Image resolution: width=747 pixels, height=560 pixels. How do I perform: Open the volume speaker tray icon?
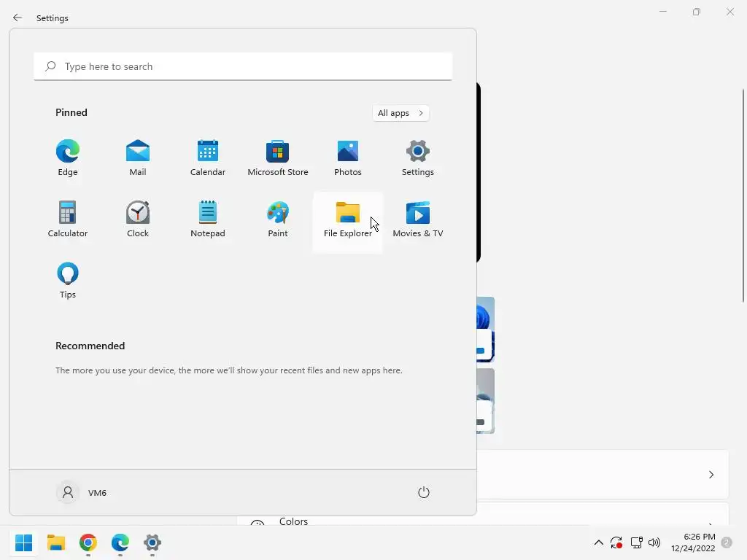click(x=654, y=542)
